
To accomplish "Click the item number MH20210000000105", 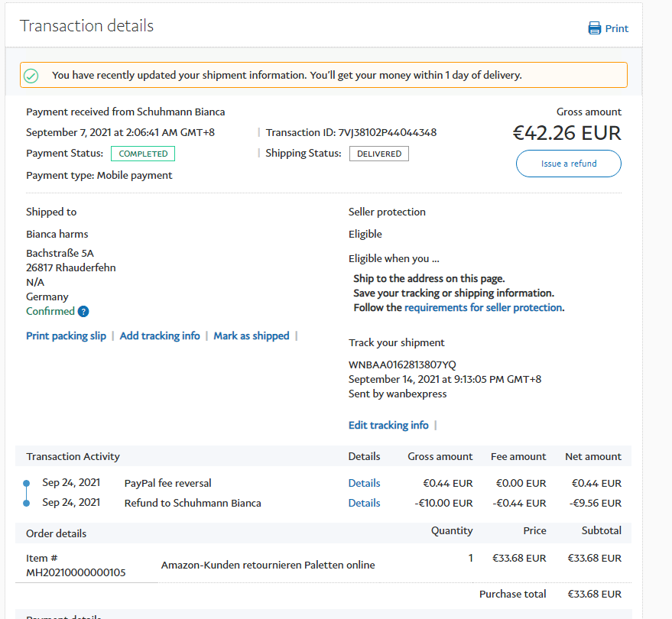I will click(x=76, y=572).
